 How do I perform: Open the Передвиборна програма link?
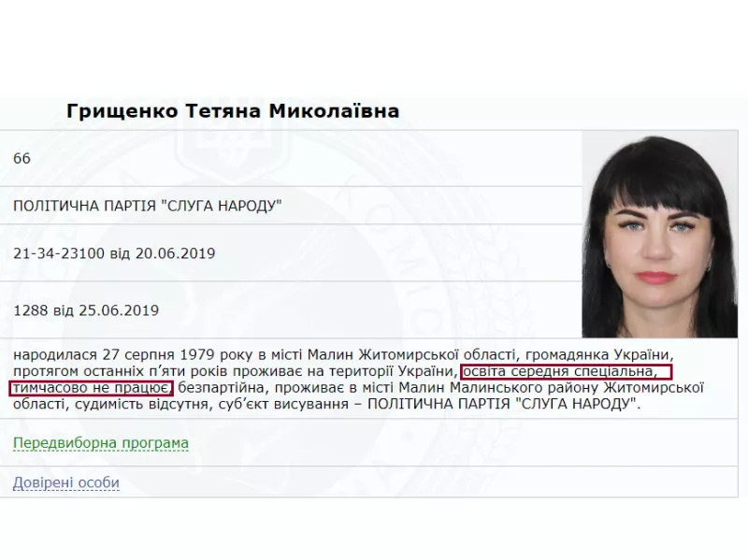pyautogui.click(x=101, y=443)
